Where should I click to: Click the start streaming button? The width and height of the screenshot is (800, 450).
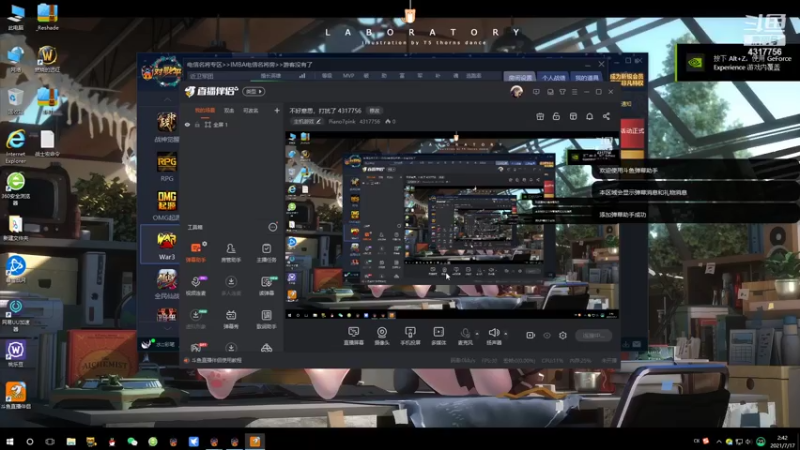pos(594,335)
